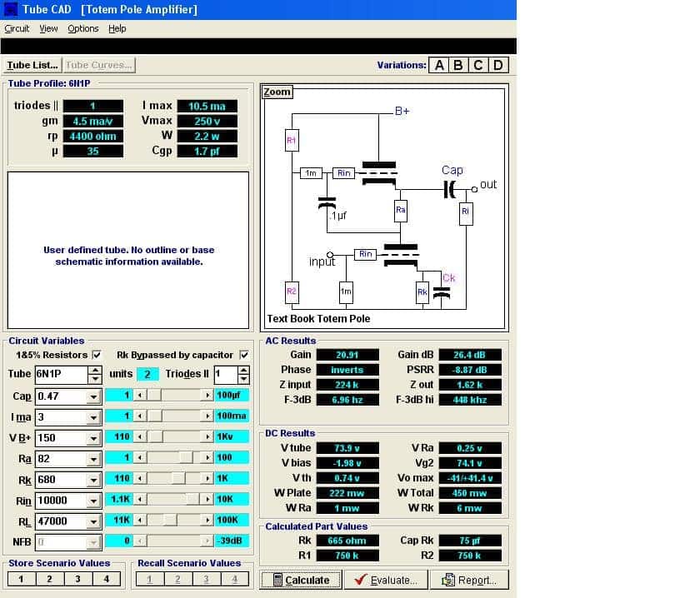Click RL slider right arrow
Viewport: 700px width, 598px height.
pos(207,520)
